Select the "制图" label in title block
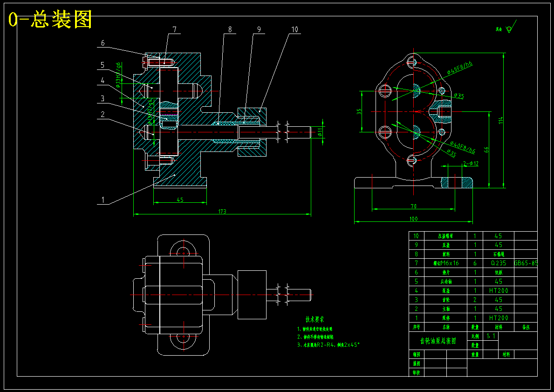Viewport: 554px width, 392px height. pyautogui.click(x=416, y=354)
